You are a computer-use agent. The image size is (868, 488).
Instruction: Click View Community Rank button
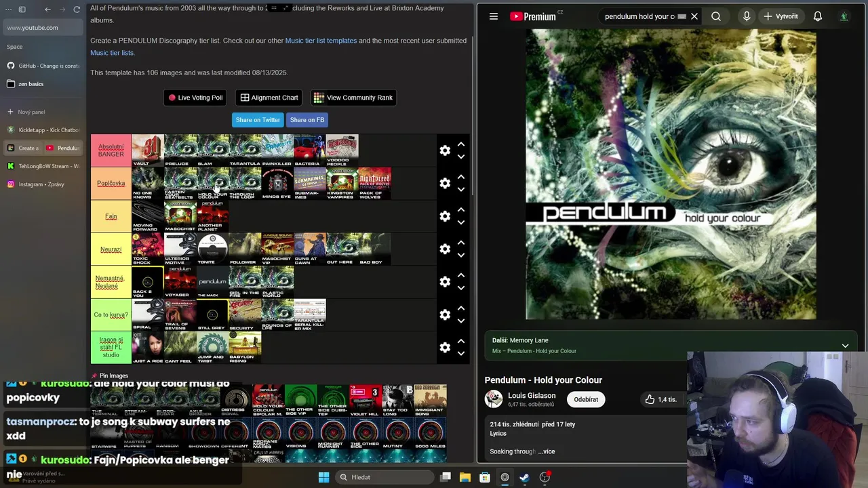point(353,98)
